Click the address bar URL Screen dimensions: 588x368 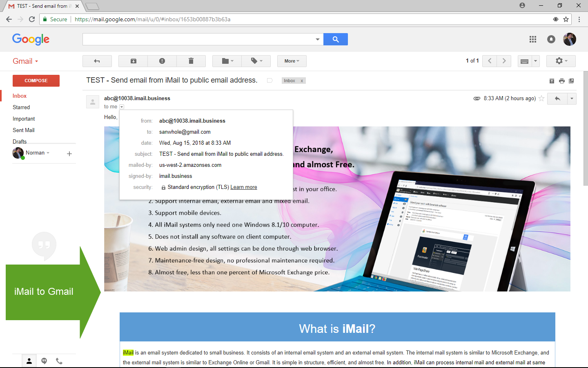coord(152,19)
